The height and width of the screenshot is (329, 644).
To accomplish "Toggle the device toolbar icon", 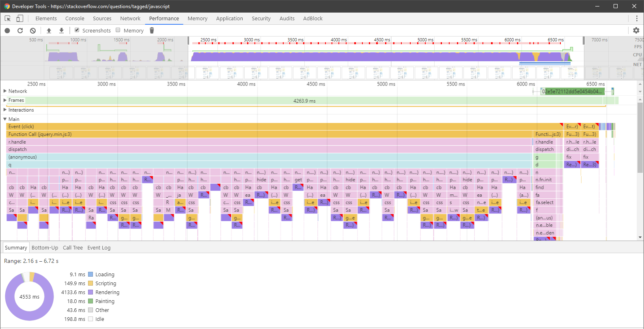I will point(19,18).
